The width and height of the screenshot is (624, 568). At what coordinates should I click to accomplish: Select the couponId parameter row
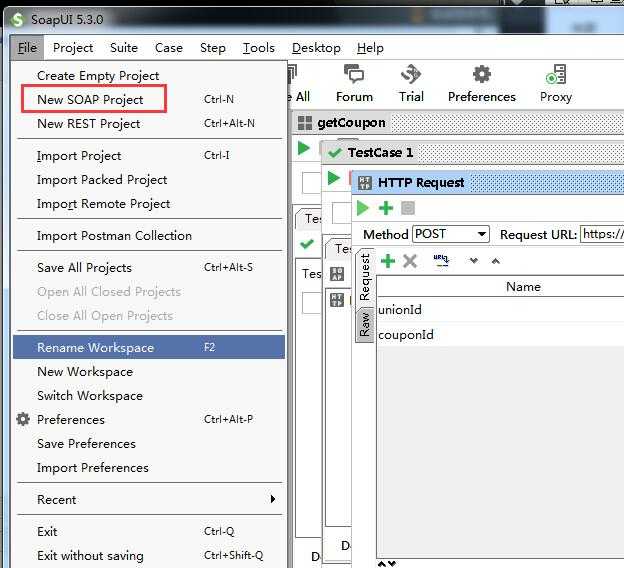tap(500, 334)
